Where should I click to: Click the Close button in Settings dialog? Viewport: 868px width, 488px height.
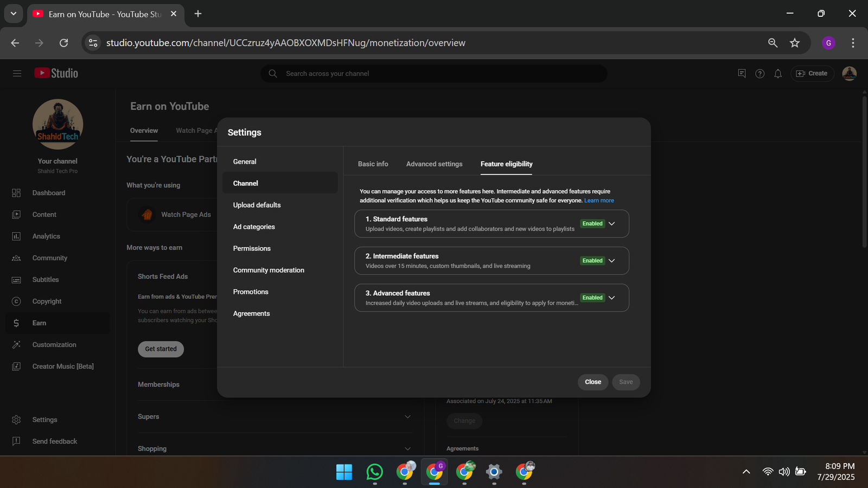pos(593,382)
